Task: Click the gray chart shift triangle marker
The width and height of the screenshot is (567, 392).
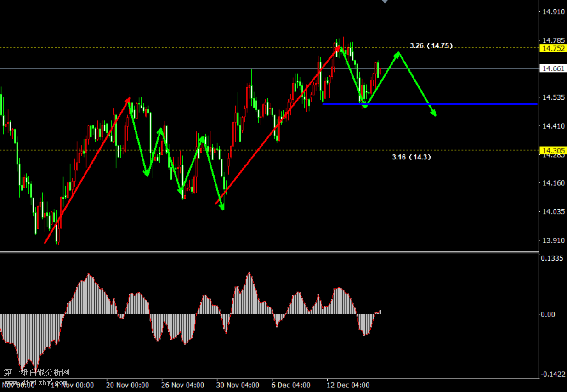Action: pos(385,1)
